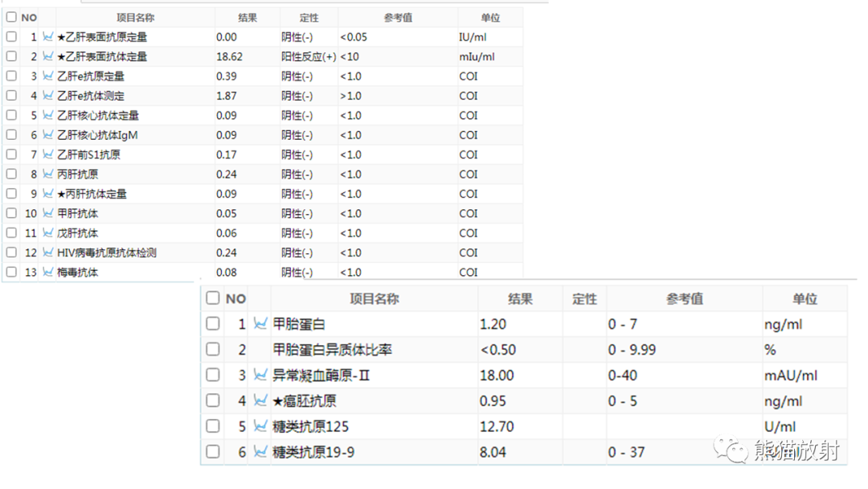Click 项目名称 column header in tumor marker table

pos(375,299)
